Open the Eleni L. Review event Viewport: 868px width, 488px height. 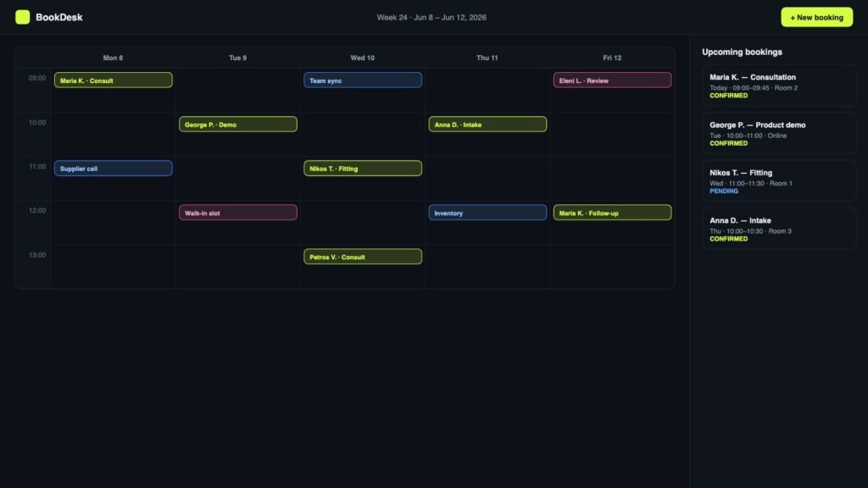[x=612, y=80]
